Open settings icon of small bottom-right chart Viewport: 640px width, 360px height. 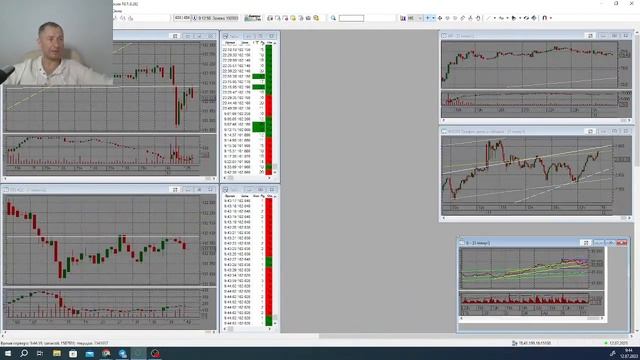tap(586, 243)
